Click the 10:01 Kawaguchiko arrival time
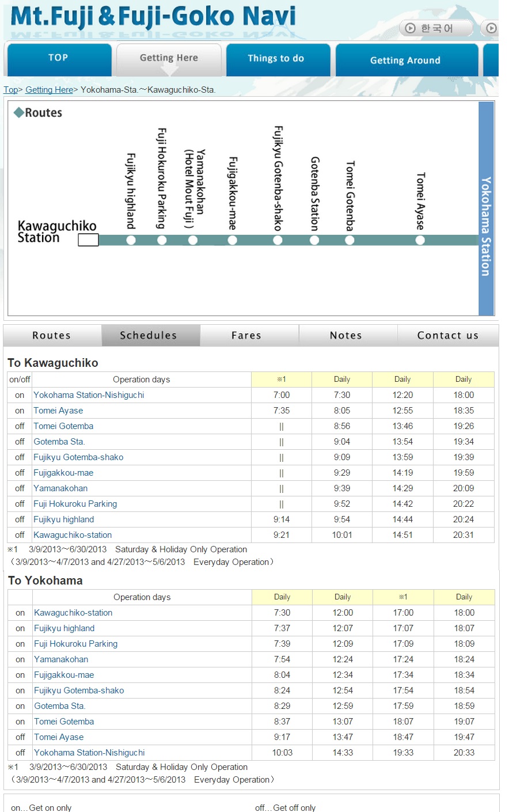 point(342,535)
